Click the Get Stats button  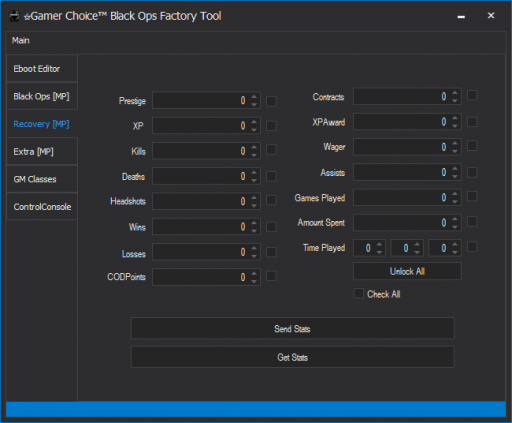coord(292,357)
